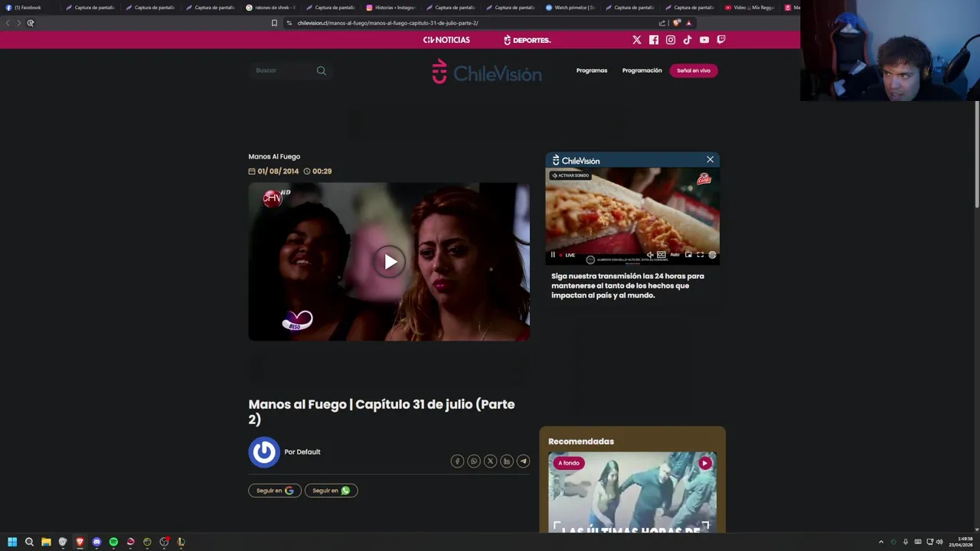980x551 pixels.
Task: Go back in browser history
Action: (x=8, y=23)
